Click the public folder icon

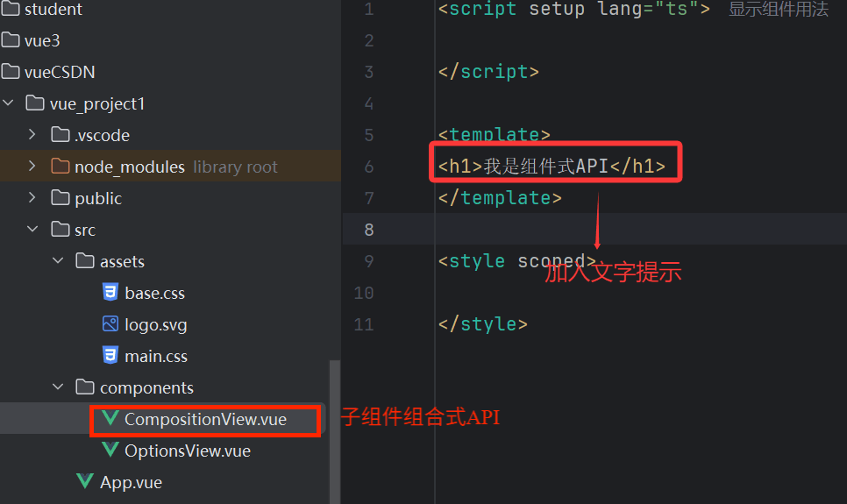pyautogui.click(x=60, y=197)
